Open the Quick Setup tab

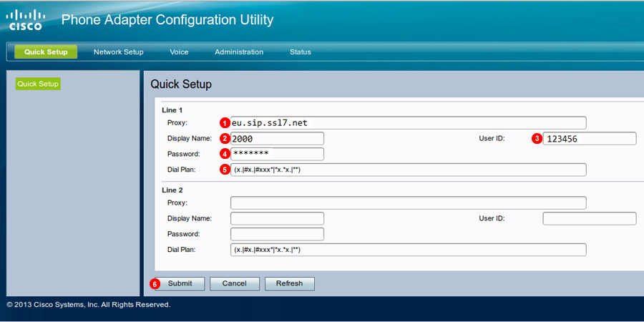[x=46, y=52]
